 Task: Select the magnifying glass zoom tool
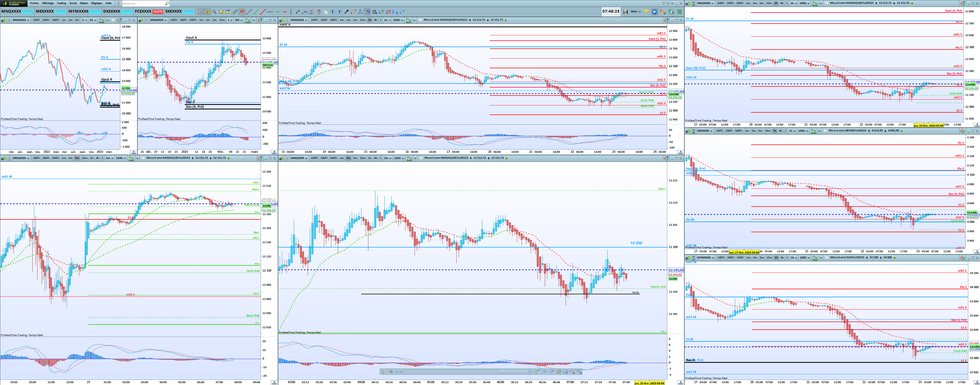point(214,12)
